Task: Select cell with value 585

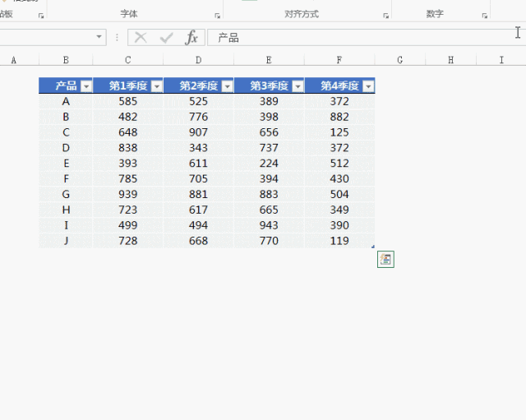Action: [x=128, y=101]
